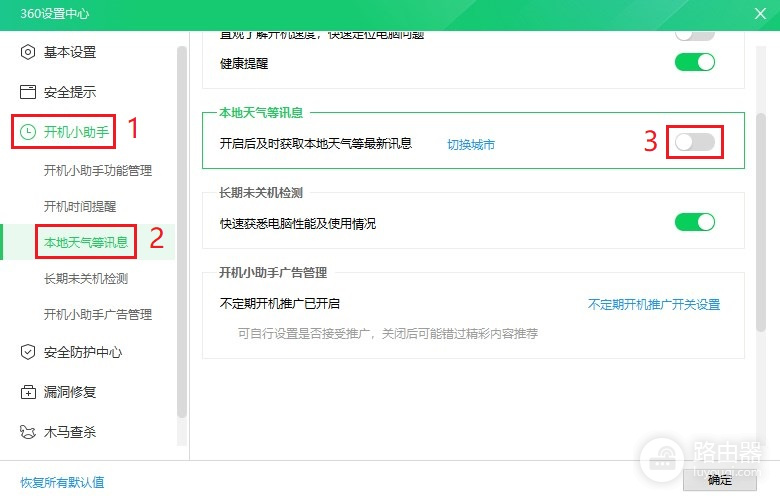
Task: Click 恢复所有默认值 link
Action: pos(62,482)
